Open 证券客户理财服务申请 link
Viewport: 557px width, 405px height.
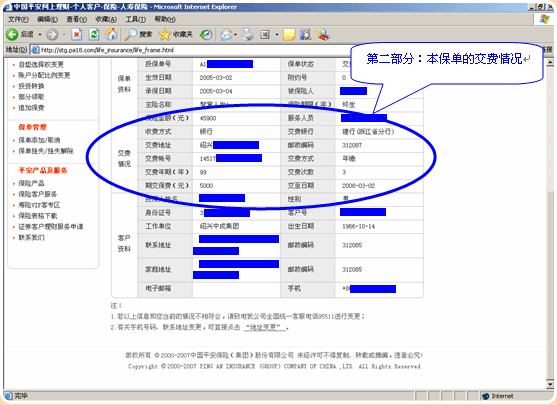50,227
